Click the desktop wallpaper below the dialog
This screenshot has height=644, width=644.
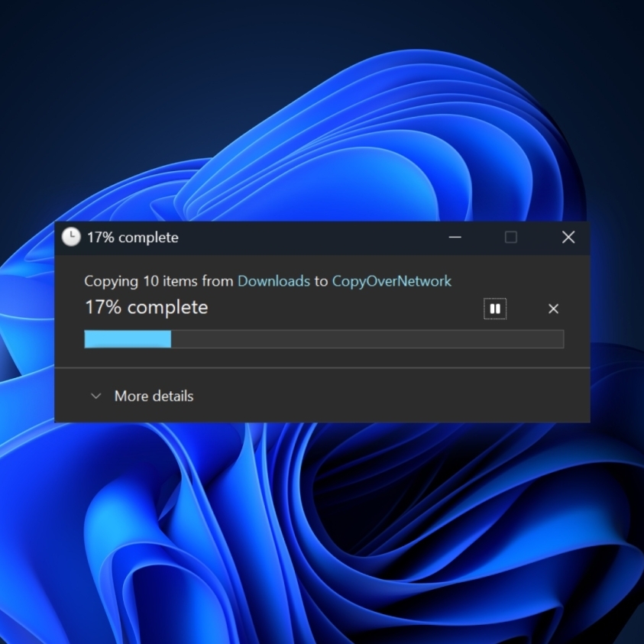point(321,535)
